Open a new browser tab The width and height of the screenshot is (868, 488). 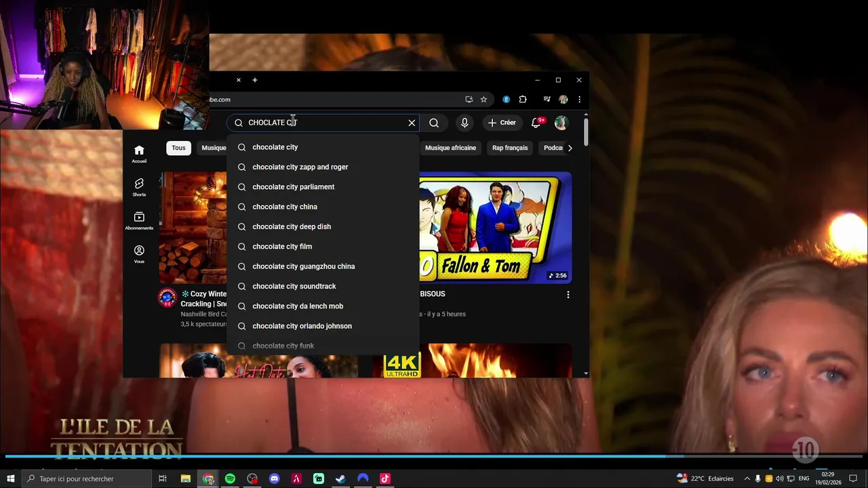[255, 80]
